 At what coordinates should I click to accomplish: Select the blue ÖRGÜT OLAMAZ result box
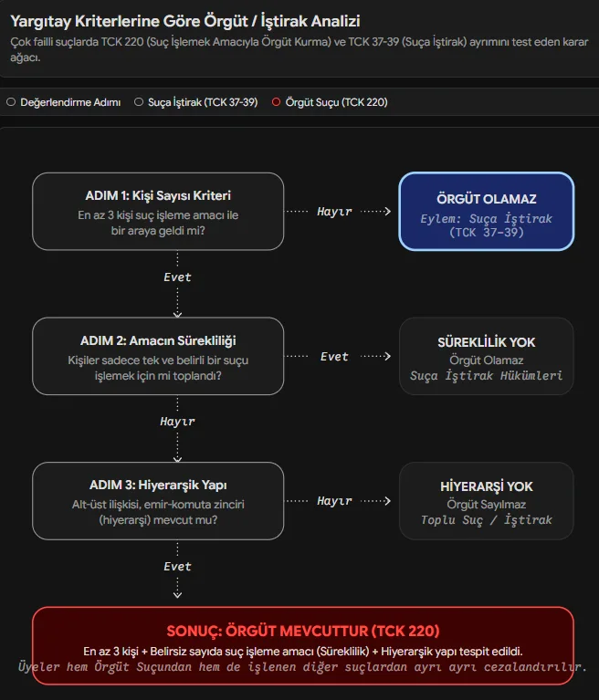(x=487, y=212)
